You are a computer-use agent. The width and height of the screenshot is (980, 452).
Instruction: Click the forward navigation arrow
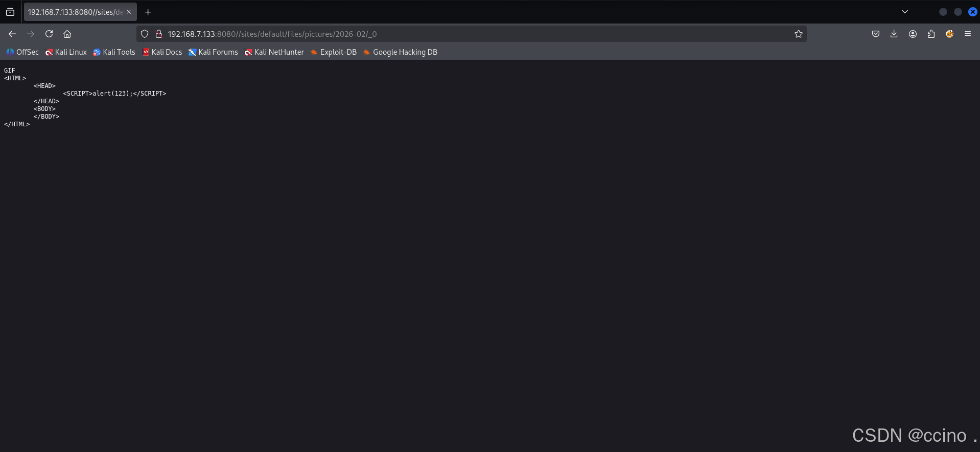[x=31, y=34]
